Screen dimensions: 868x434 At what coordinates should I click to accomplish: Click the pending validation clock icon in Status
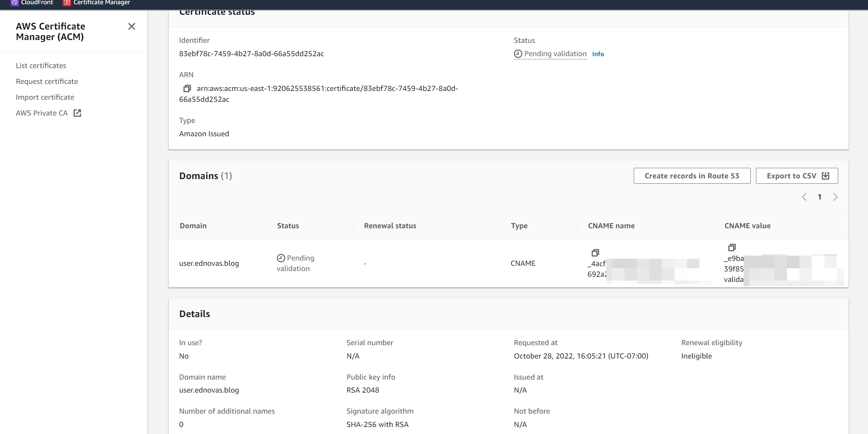518,53
